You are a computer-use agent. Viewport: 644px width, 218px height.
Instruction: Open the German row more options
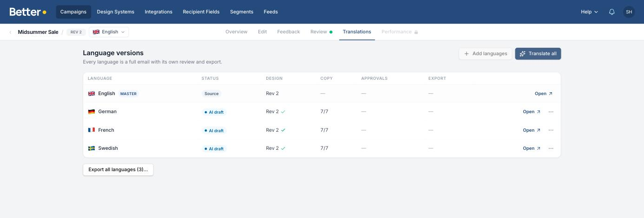551,112
